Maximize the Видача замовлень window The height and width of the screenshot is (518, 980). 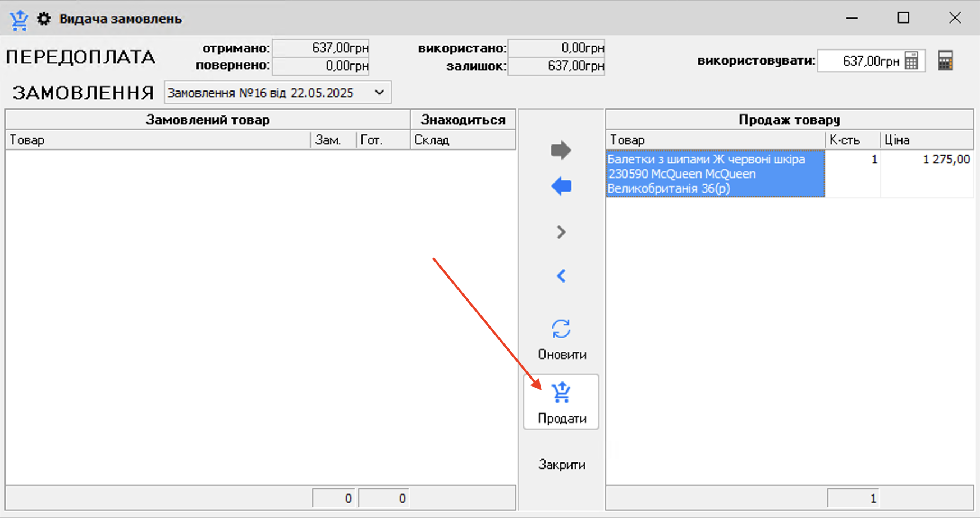903,18
